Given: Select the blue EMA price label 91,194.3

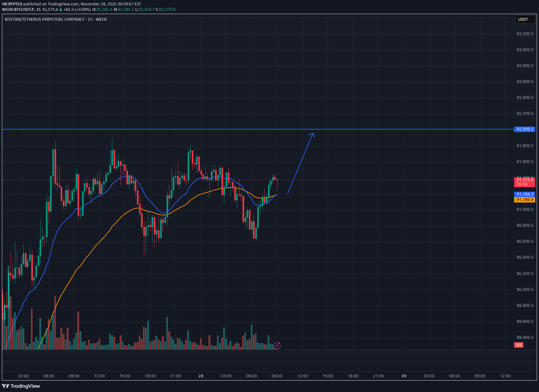Looking at the screenshot, I should coord(525,194).
